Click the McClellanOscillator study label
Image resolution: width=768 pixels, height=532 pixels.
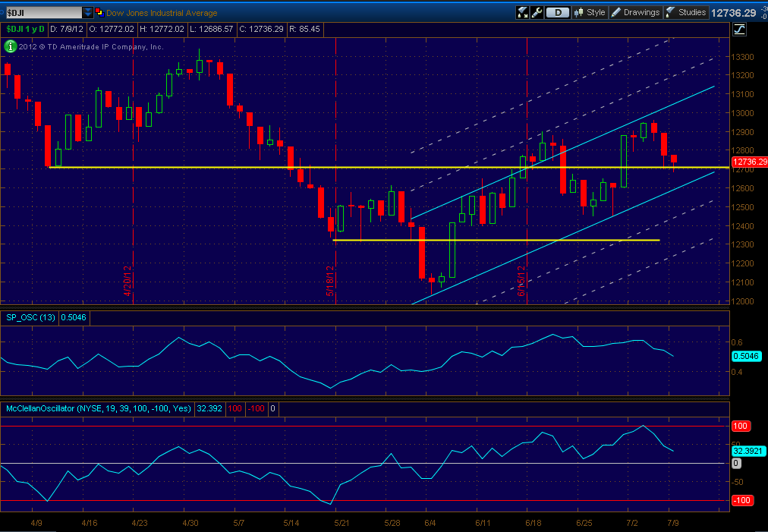(x=99, y=408)
